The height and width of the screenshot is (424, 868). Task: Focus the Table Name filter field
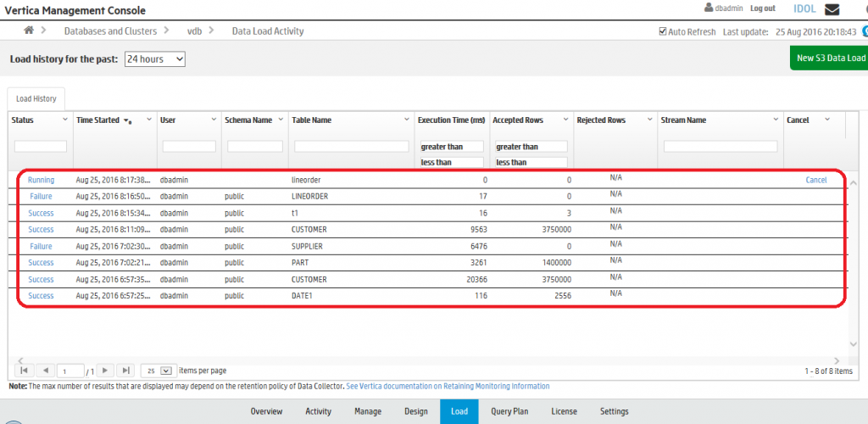click(352, 147)
